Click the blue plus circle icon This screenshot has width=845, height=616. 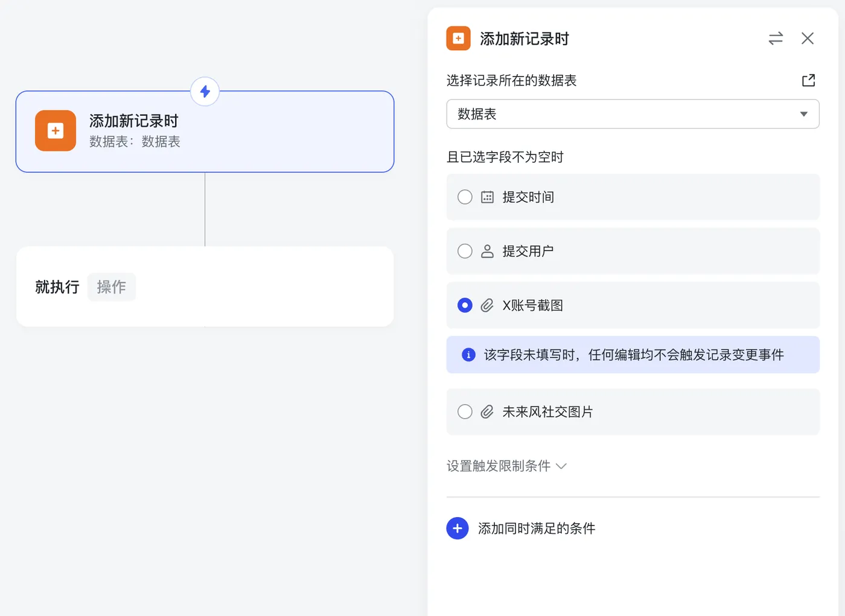click(x=458, y=529)
